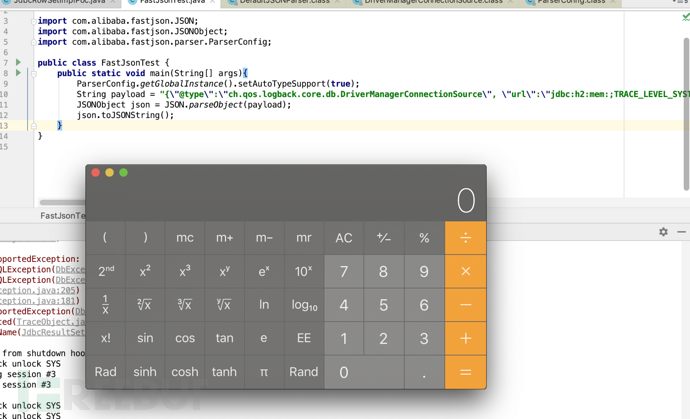This screenshot has height=419, width=690.
Task: Click digit 3 on Calculator
Action: (x=424, y=338)
